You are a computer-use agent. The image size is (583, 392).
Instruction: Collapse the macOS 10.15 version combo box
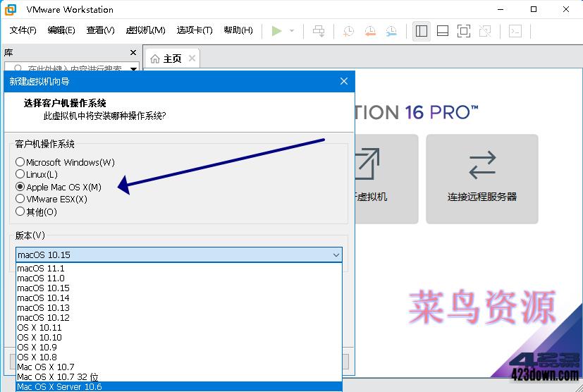336,255
